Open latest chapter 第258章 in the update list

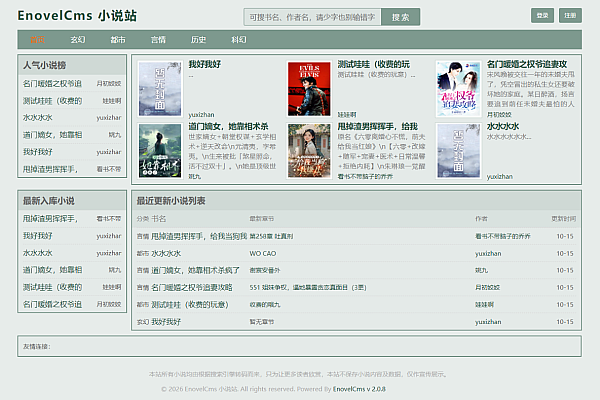click(271, 237)
